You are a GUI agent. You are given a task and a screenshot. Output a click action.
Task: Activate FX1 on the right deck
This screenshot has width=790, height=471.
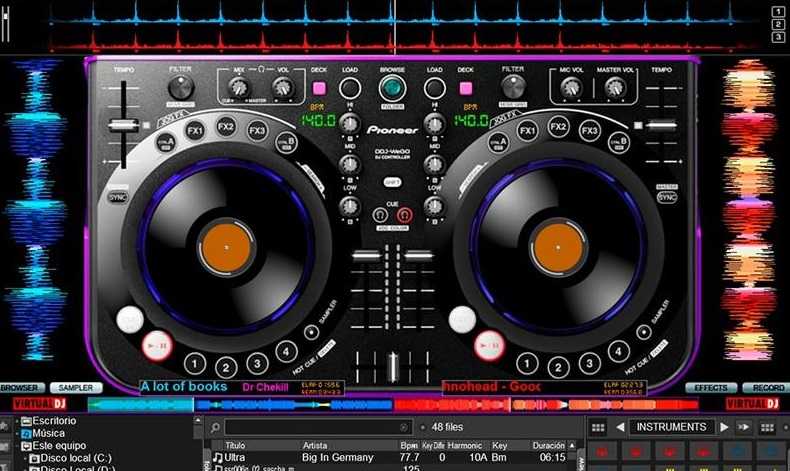tap(528, 131)
